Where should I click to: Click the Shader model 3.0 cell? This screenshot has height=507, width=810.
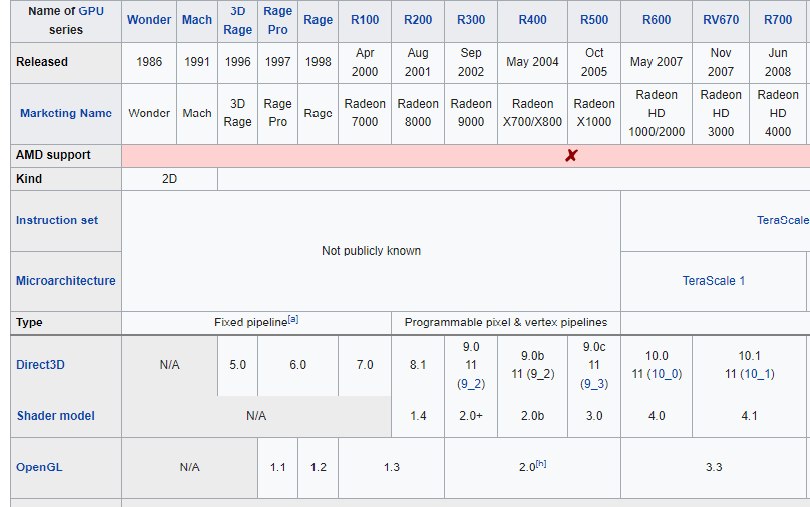pos(594,416)
